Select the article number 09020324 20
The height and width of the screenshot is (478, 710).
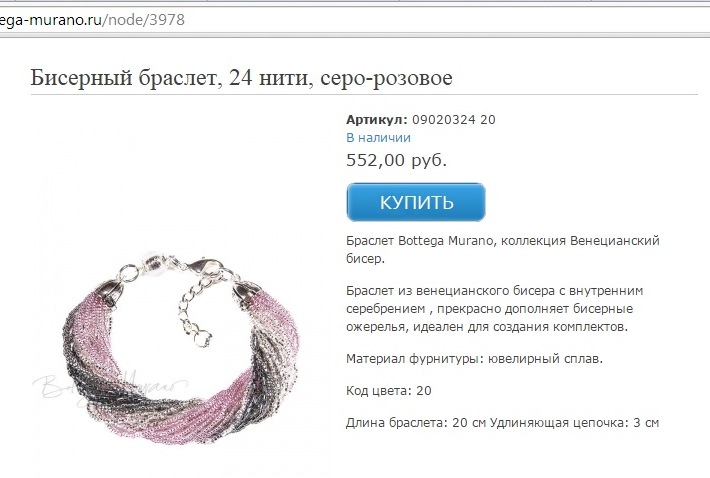(454, 120)
